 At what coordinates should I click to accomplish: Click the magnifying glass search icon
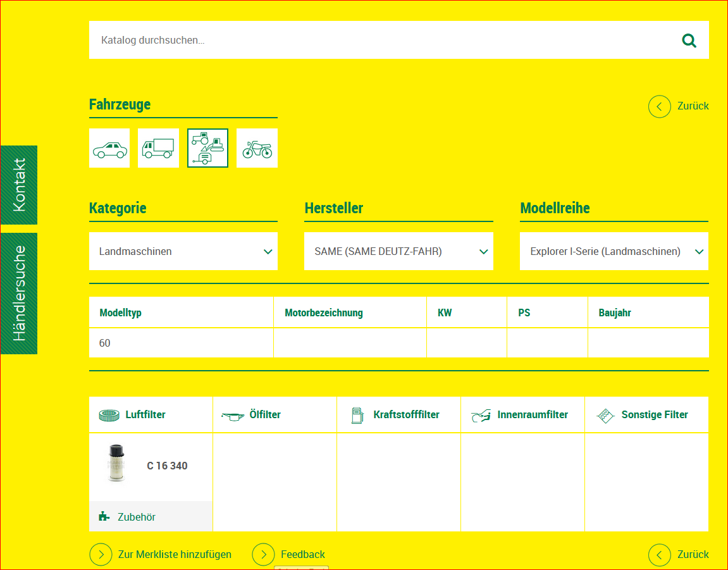pos(689,41)
